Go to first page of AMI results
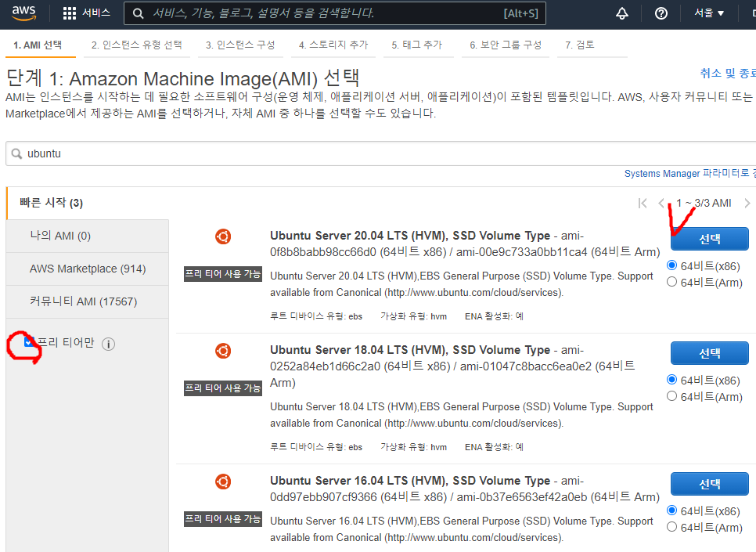This screenshot has width=756, height=552. [643, 203]
